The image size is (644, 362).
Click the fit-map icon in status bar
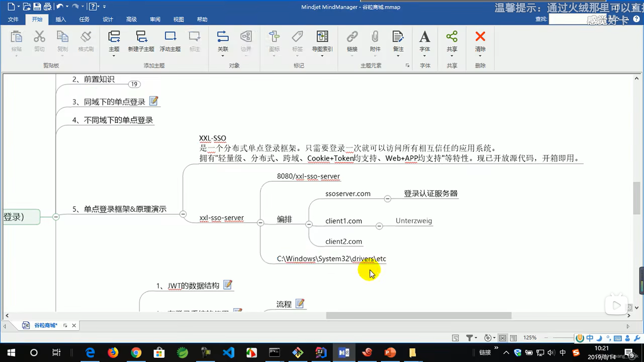tap(502, 338)
